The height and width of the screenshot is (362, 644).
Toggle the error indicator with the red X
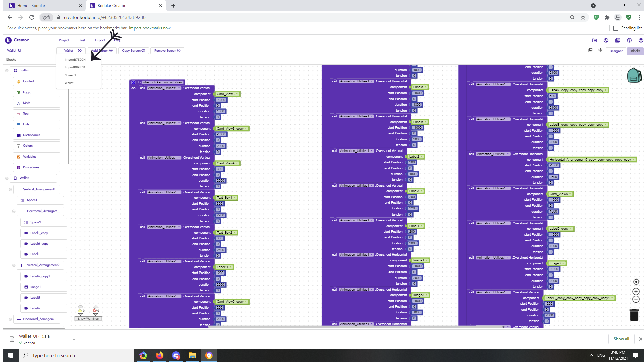click(x=95, y=310)
